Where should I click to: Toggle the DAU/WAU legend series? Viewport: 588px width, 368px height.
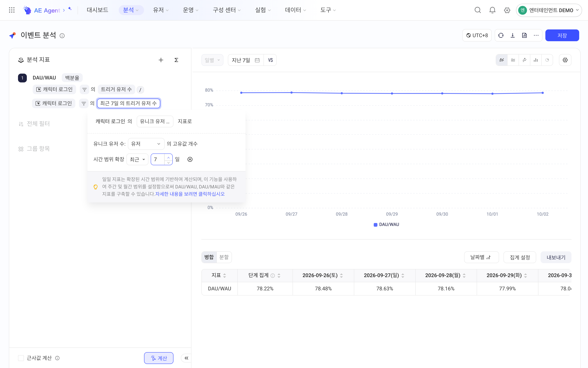[386, 224]
